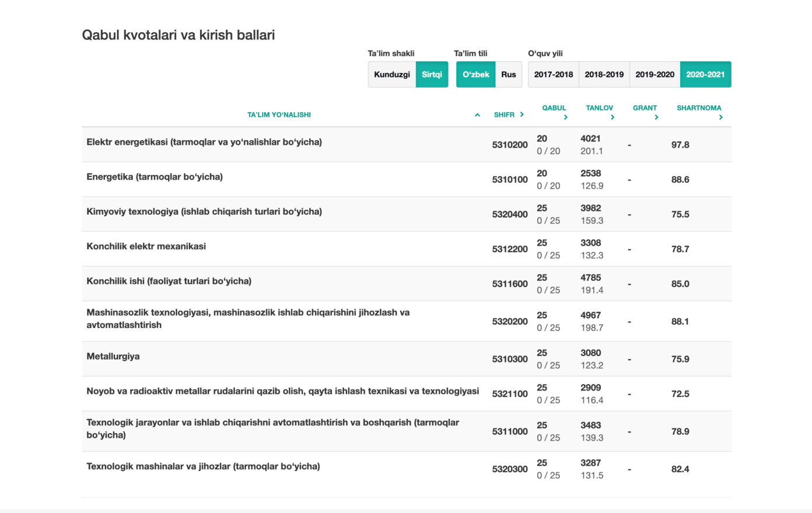
Task: Click the chevron under GRANT header
Action: tap(656, 117)
